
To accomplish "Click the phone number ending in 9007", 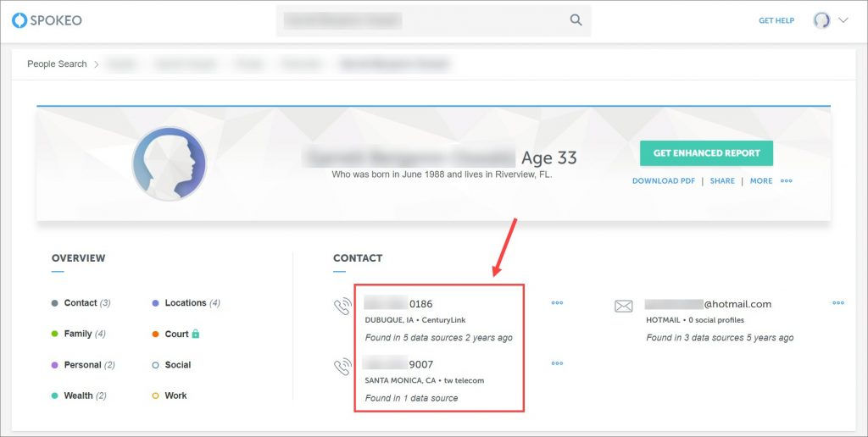I will pos(398,364).
